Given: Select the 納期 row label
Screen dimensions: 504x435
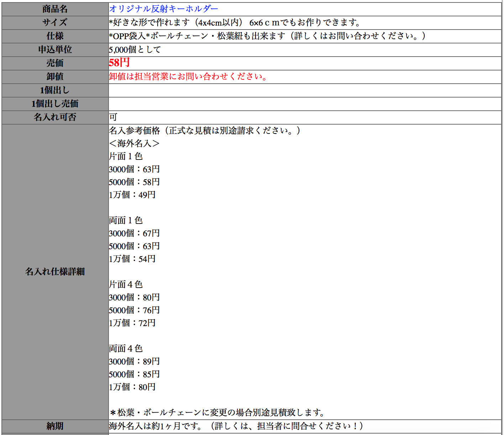Looking at the screenshot, I should pos(55,426).
